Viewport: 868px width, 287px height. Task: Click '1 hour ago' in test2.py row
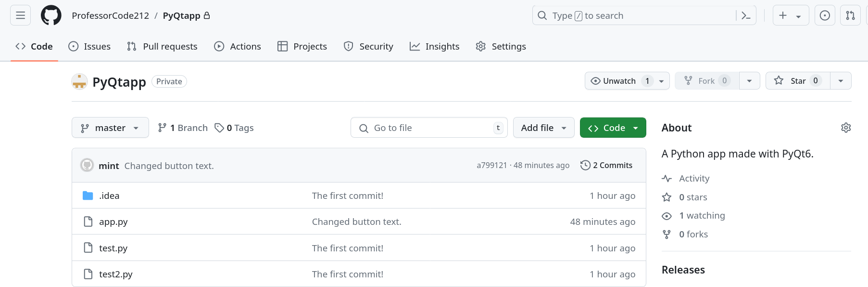point(612,274)
